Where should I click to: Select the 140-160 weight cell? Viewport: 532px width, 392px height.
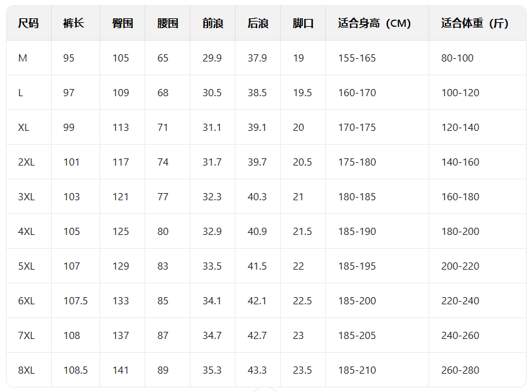tap(460, 162)
